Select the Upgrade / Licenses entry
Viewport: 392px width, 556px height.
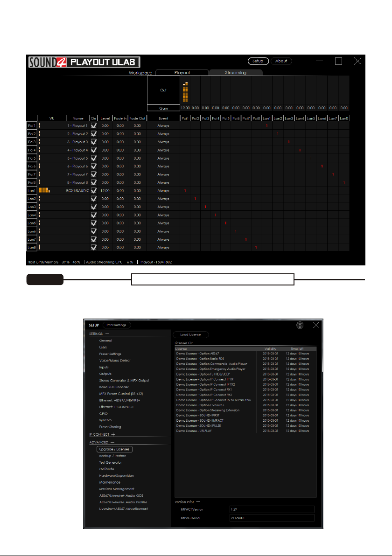point(114,449)
